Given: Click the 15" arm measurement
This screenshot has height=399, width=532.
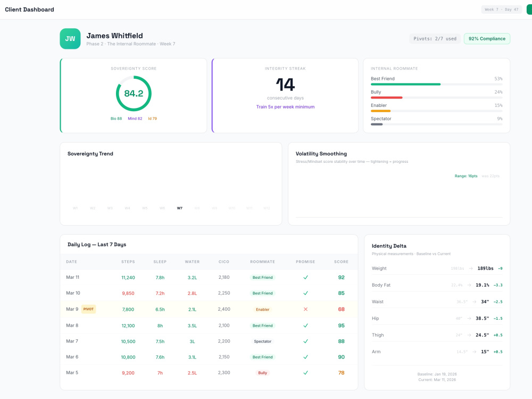Looking at the screenshot, I should (x=485, y=352).
